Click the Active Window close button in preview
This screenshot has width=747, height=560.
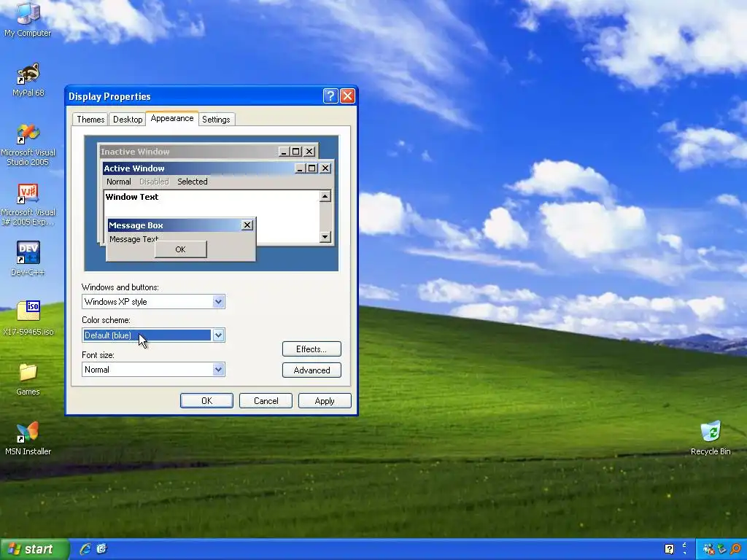click(325, 168)
